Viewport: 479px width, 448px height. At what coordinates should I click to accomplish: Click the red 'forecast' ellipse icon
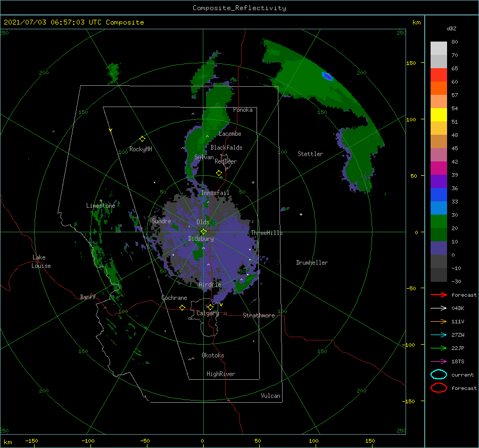[x=439, y=388]
